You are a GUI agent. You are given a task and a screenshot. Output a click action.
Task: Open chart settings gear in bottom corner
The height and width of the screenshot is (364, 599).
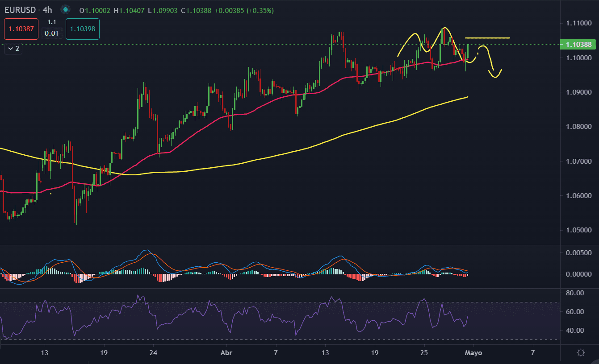coord(581,353)
